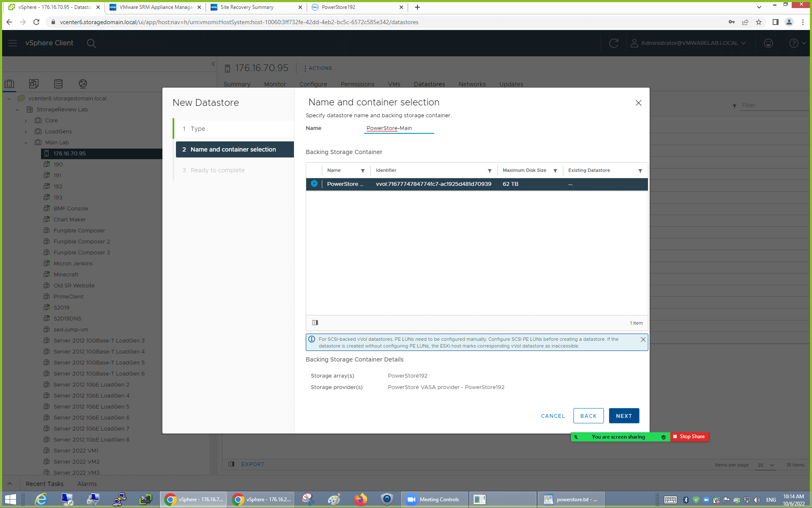Screen dimensions: 812x508
Task: Open Firefox from the taskbar
Action: [x=361, y=500]
